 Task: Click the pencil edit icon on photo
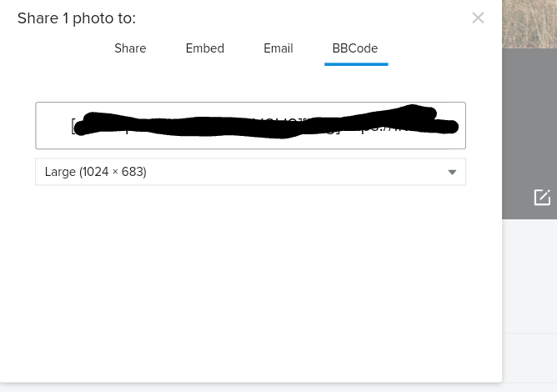542,198
